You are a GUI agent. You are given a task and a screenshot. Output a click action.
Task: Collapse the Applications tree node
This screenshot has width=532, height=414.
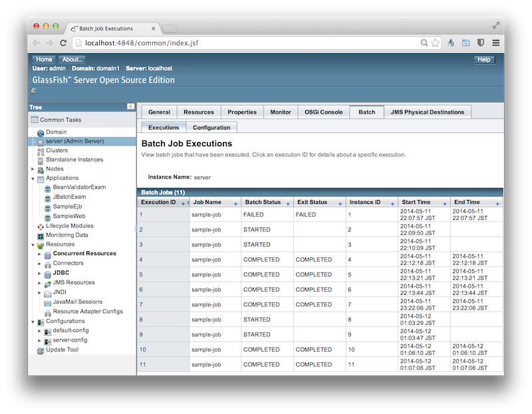pyautogui.click(x=33, y=178)
